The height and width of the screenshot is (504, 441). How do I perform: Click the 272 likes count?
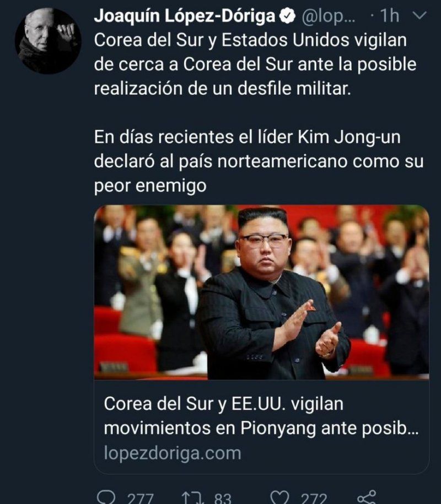[x=314, y=498]
